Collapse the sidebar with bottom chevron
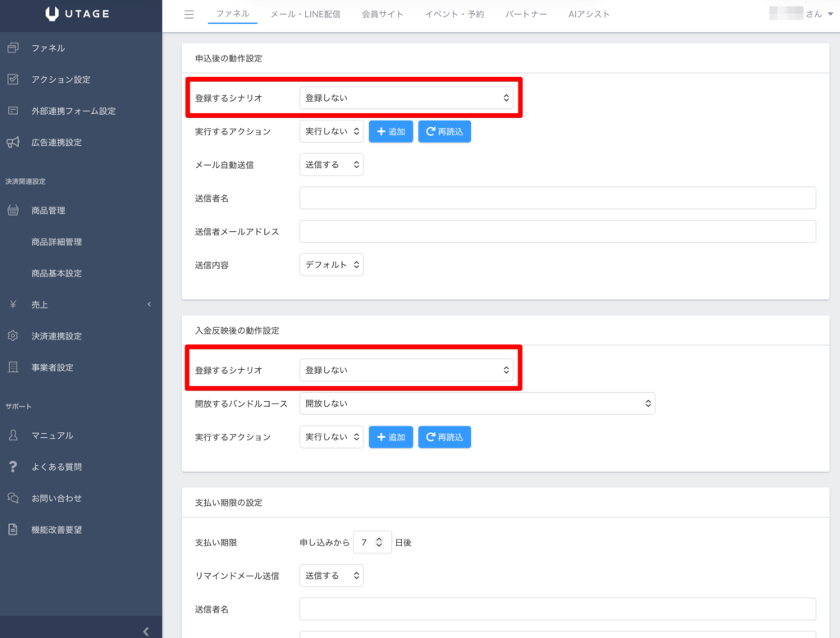840x638 pixels. pyautogui.click(x=146, y=631)
